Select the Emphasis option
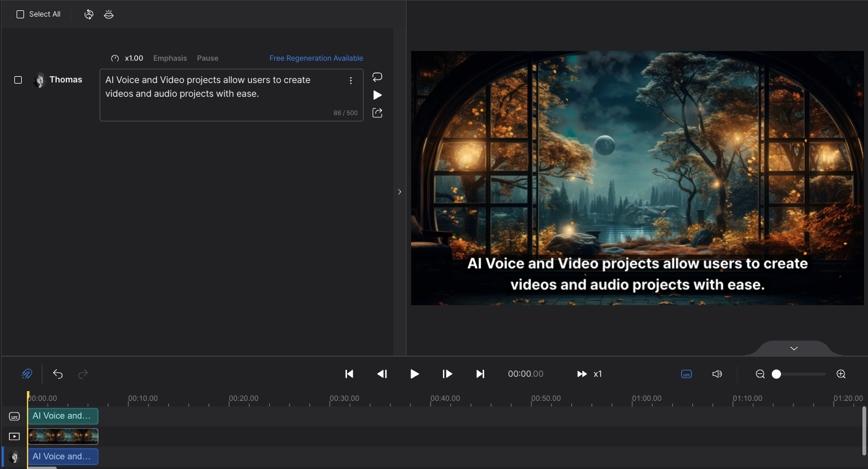 click(x=170, y=58)
